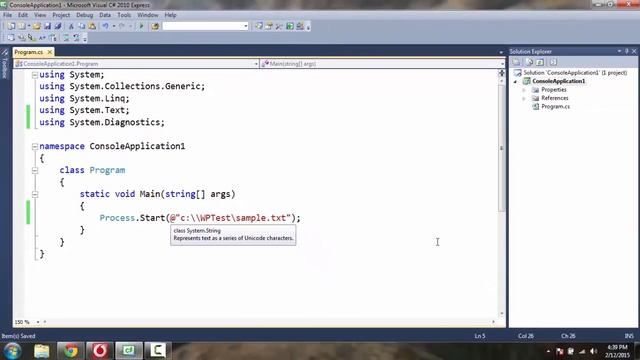The width and height of the screenshot is (640, 360).
Task: Click the Uncomment selected lines icon
Action: (76, 38)
